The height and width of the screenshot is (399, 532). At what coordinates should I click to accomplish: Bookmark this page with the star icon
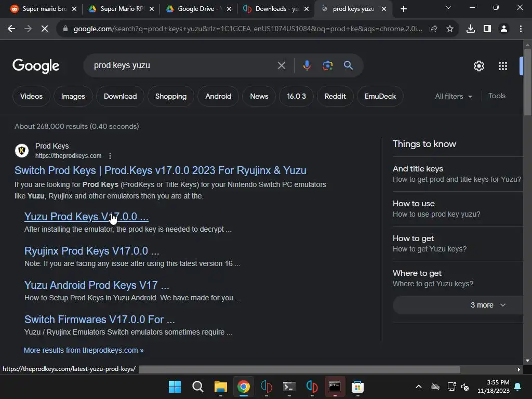tap(450, 29)
